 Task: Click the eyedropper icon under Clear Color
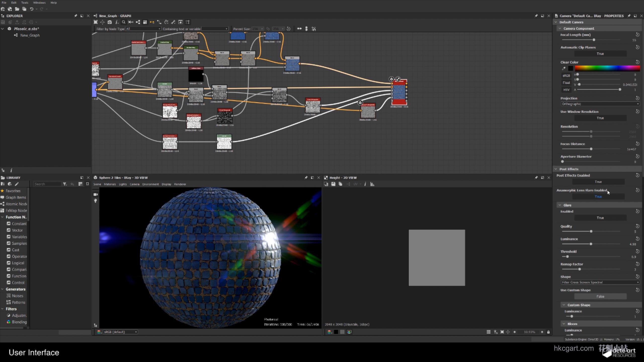tap(564, 68)
